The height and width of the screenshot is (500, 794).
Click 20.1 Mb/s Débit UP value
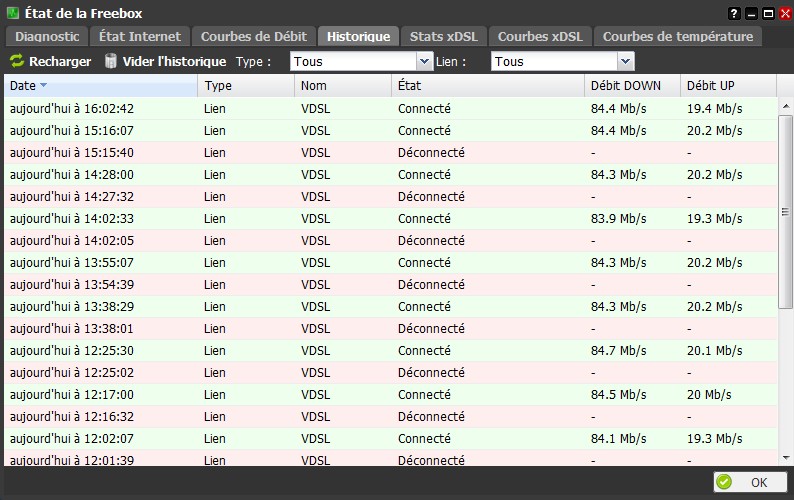click(714, 351)
